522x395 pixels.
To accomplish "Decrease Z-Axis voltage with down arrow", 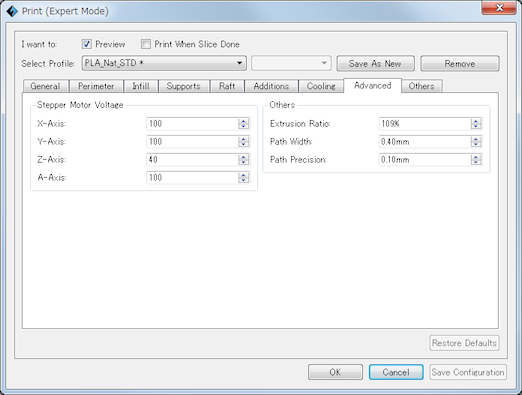I will pyautogui.click(x=244, y=163).
